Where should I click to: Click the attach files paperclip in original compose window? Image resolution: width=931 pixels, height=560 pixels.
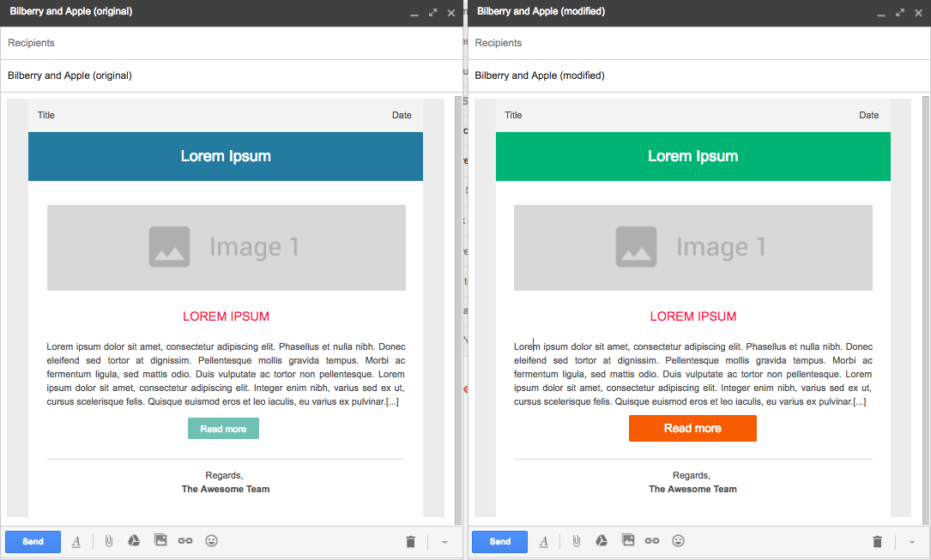point(109,541)
